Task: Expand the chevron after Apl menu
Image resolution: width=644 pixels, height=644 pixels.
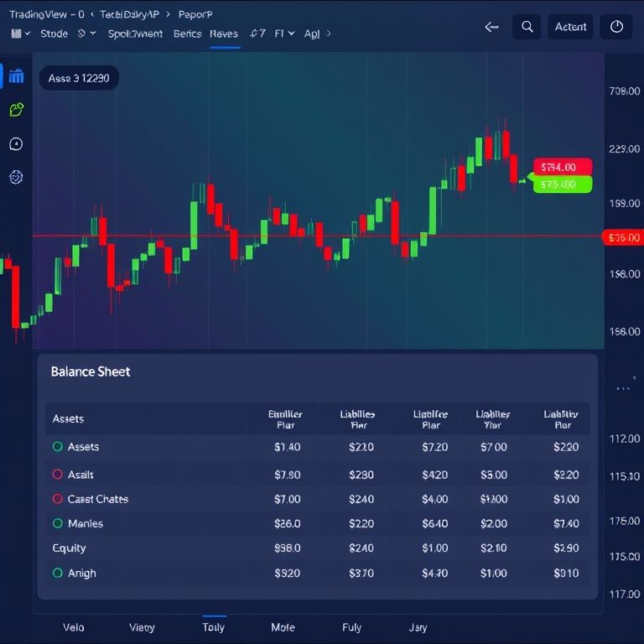Action: tap(329, 34)
